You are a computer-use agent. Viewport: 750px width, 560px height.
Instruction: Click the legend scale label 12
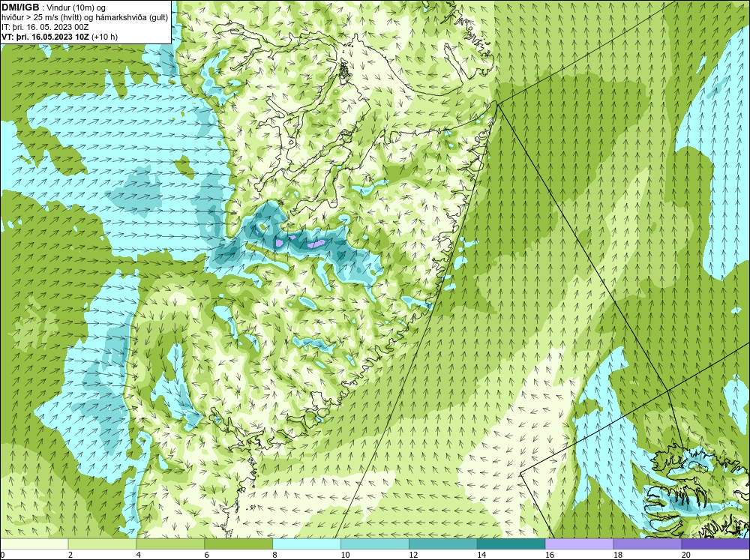pyautogui.click(x=413, y=555)
